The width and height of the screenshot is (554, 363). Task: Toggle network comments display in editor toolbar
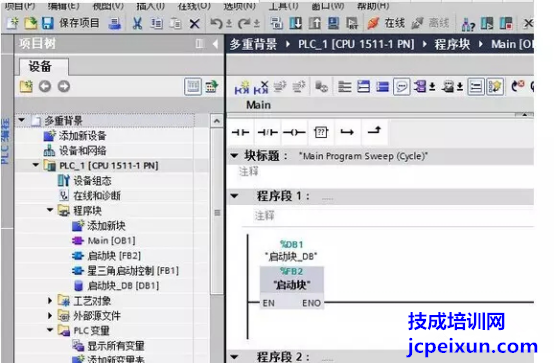tap(401, 87)
